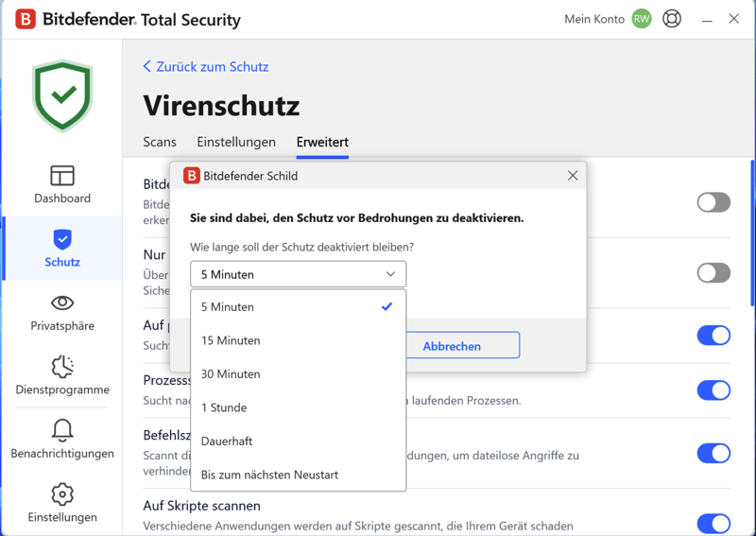Image resolution: width=756 pixels, height=536 pixels.
Task: Open Dienstprogramme in the sidebar
Action: [62, 376]
